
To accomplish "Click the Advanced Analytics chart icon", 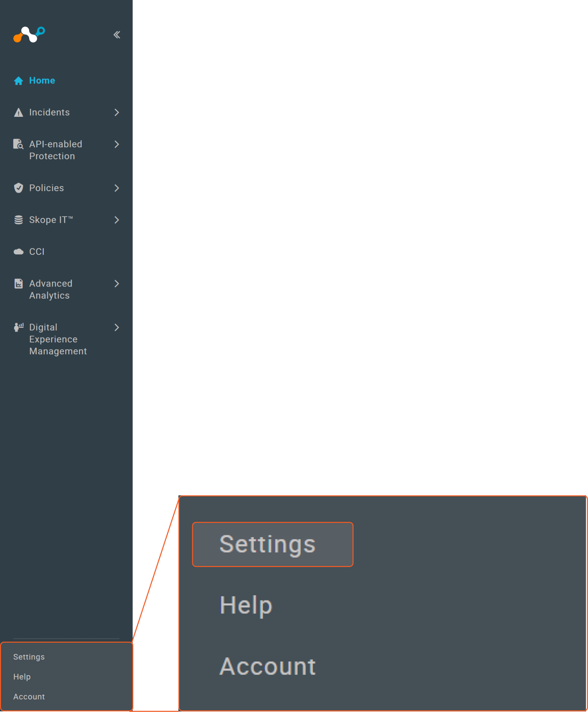I will [18, 283].
